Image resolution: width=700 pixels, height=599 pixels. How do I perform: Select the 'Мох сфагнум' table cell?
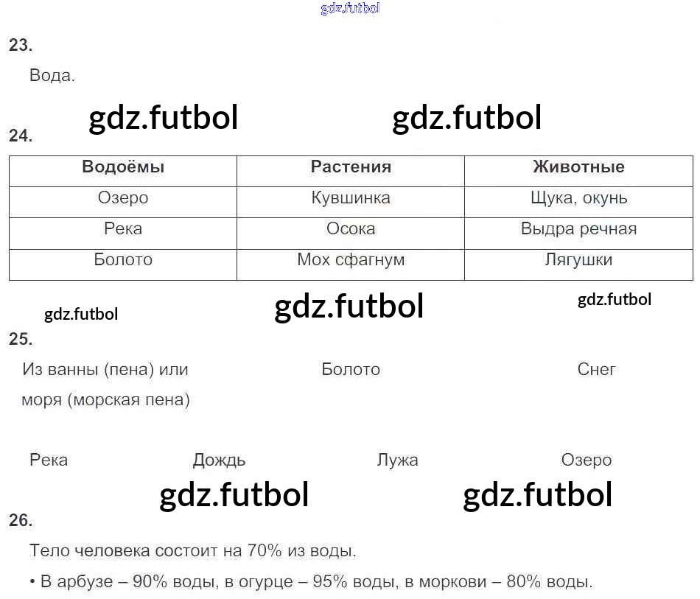pos(351,260)
